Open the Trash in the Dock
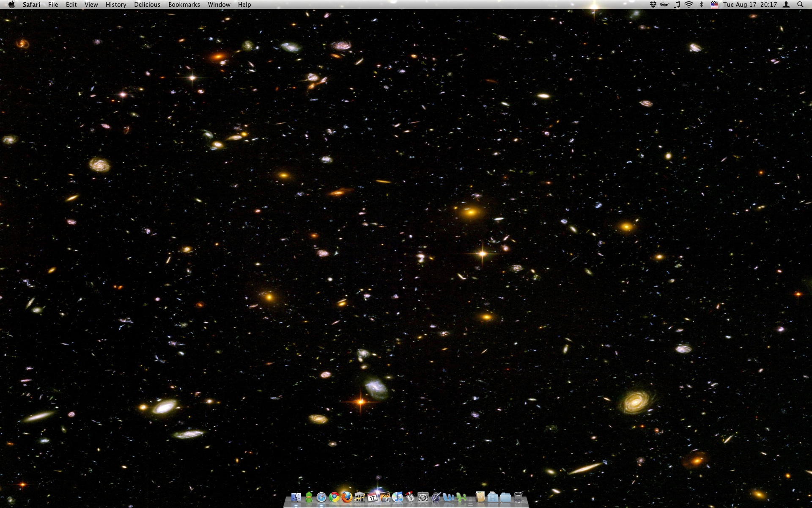The width and height of the screenshot is (812, 508). pyautogui.click(x=518, y=497)
